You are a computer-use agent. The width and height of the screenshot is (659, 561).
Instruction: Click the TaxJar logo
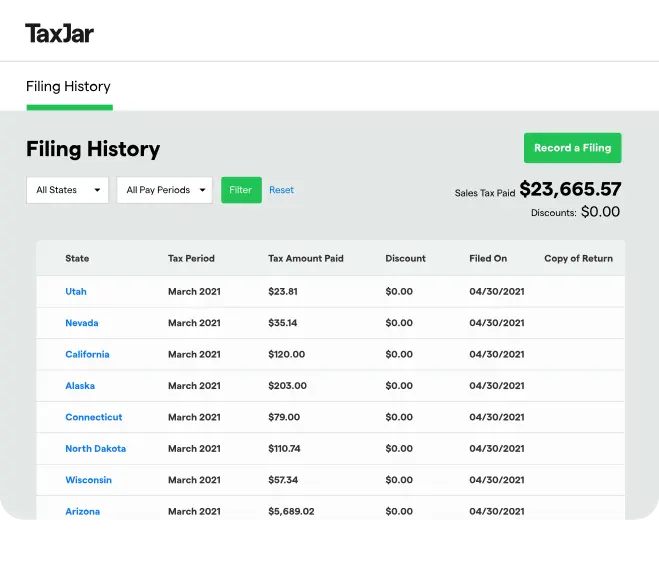tap(60, 33)
